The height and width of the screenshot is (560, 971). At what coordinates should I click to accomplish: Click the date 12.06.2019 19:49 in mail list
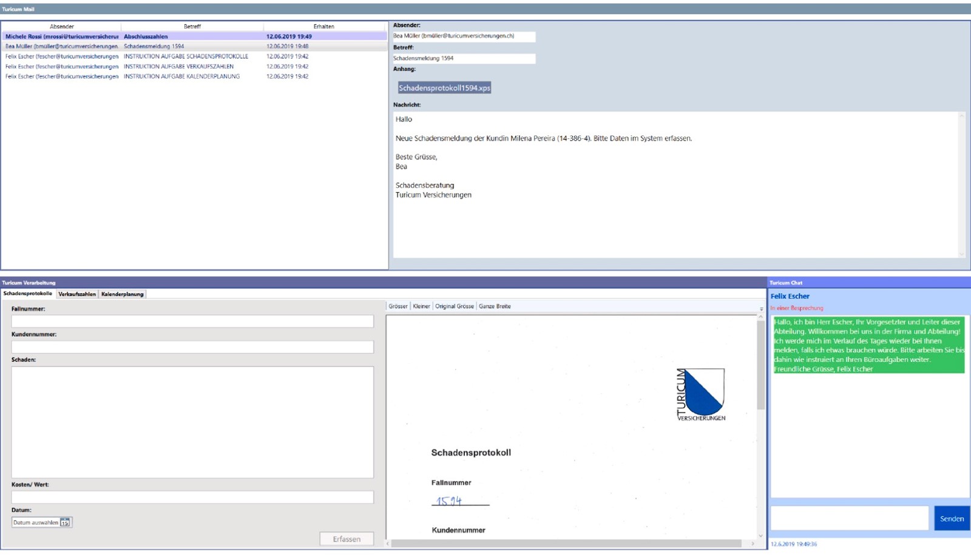click(289, 36)
